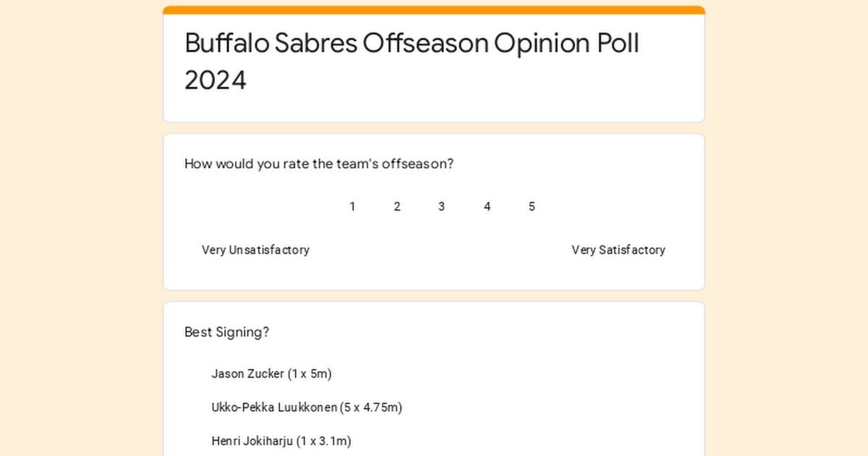Viewport: 868px width, 456px height.
Task: Choose rating 2 for the team's offseason
Action: 397,207
